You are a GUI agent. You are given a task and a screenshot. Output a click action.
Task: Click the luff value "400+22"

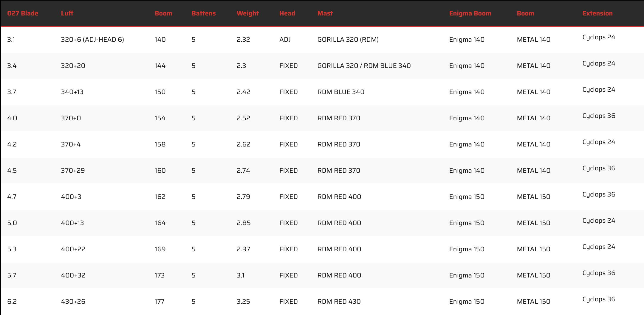[73, 249]
